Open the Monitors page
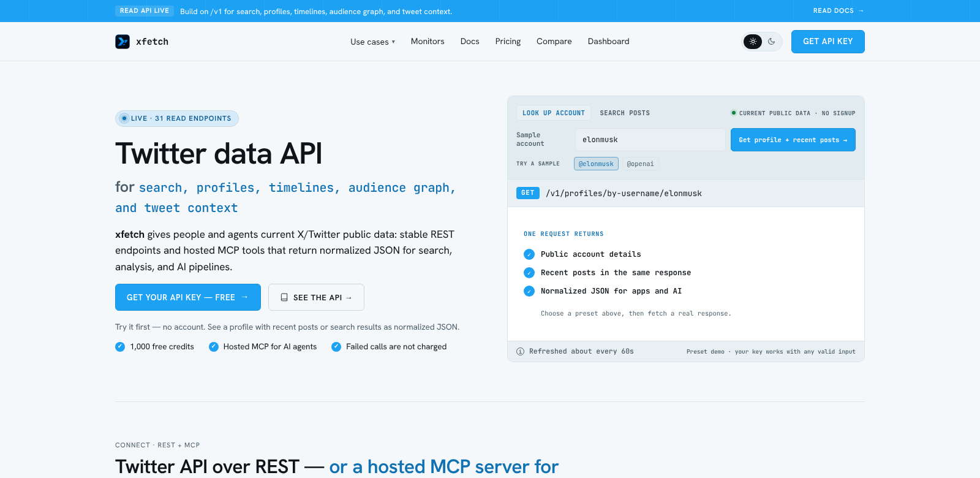Image resolution: width=980 pixels, height=478 pixels. point(428,42)
